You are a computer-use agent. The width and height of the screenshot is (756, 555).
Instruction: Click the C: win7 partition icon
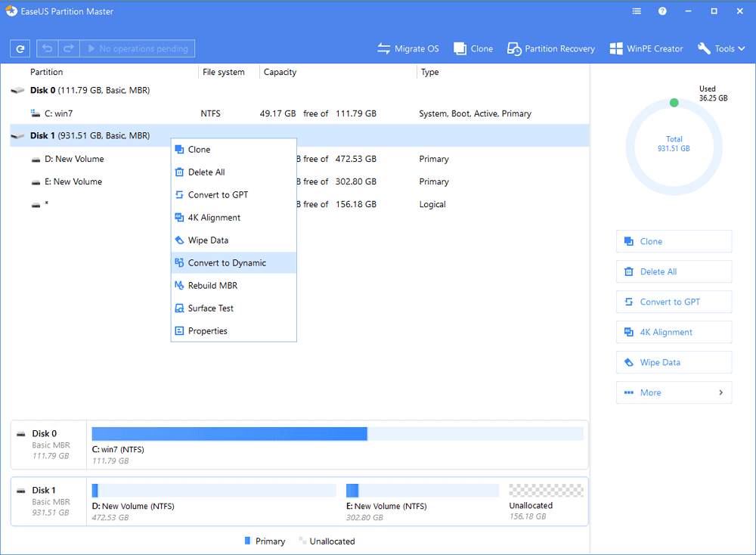click(36, 113)
